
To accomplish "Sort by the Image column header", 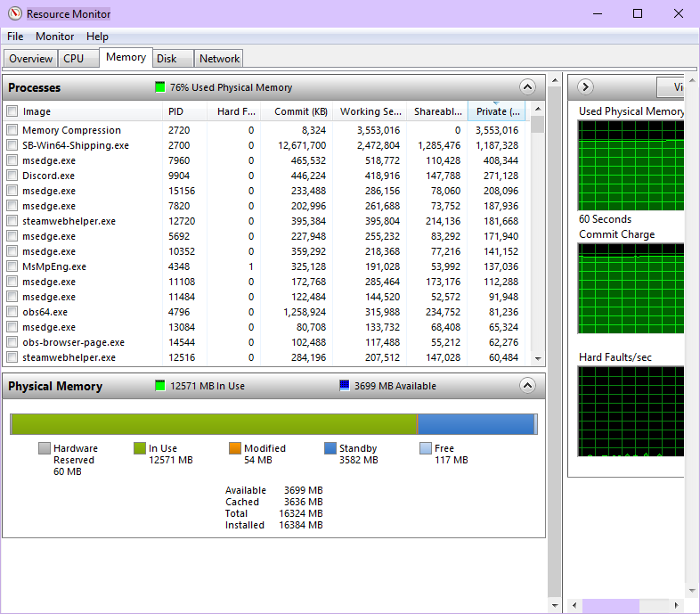I will [x=92, y=111].
